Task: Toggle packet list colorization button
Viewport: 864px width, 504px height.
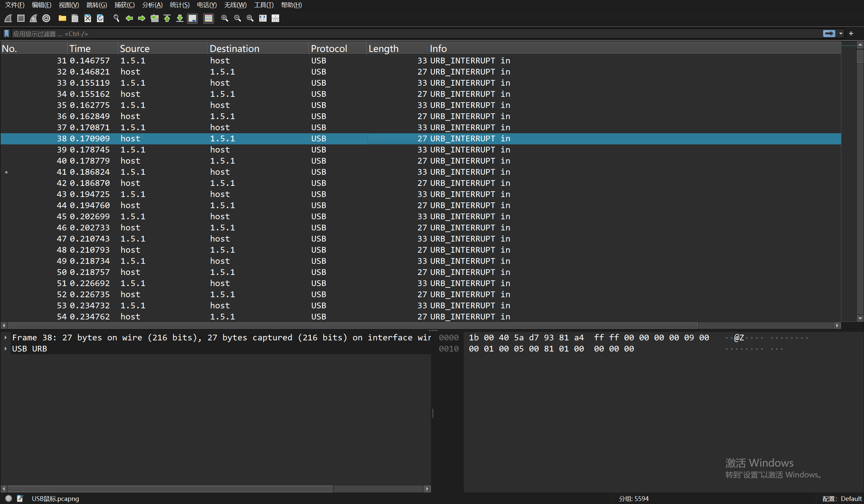Action: [x=208, y=18]
